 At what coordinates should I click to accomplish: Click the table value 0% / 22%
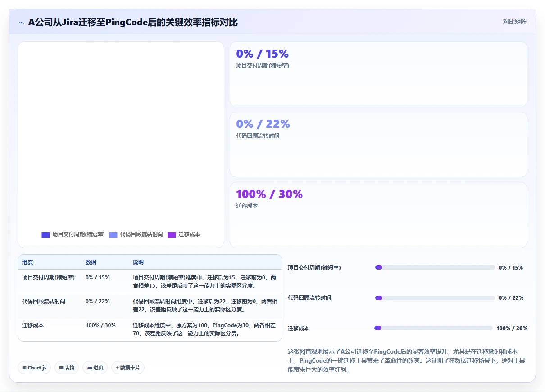pos(97,302)
